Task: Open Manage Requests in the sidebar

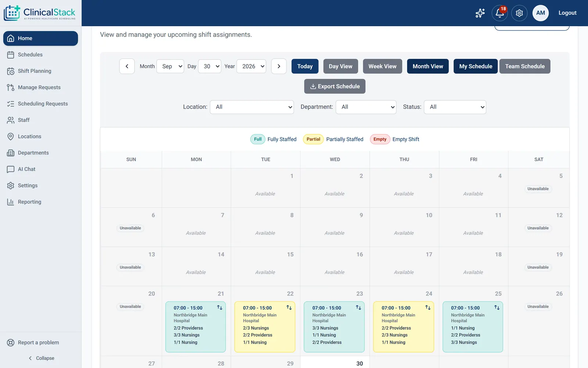Action: point(40,87)
